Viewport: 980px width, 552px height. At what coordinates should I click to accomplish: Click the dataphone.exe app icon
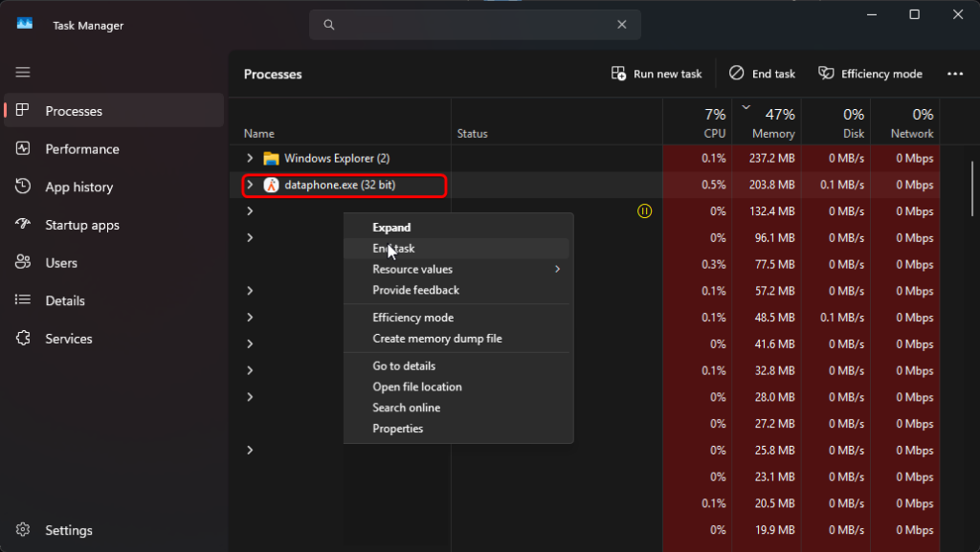point(271,185)
